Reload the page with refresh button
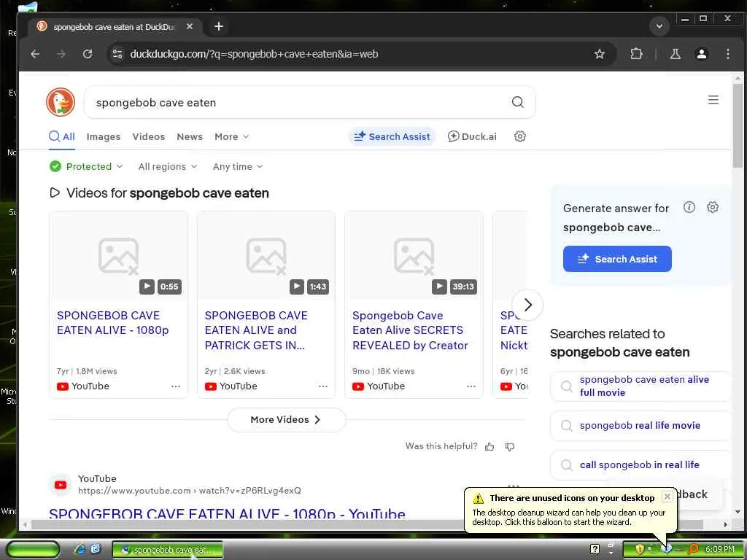The image size is (747, 560). point(88,54)
